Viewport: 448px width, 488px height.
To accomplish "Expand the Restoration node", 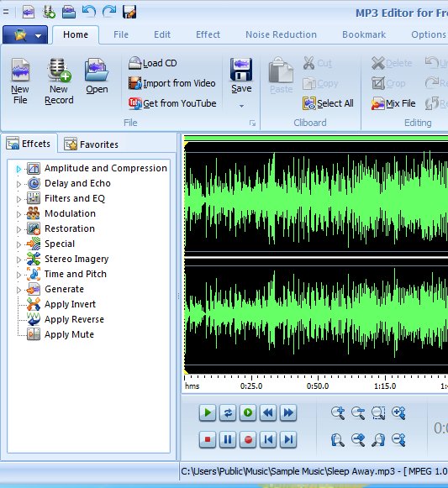I will click(18, 229).
